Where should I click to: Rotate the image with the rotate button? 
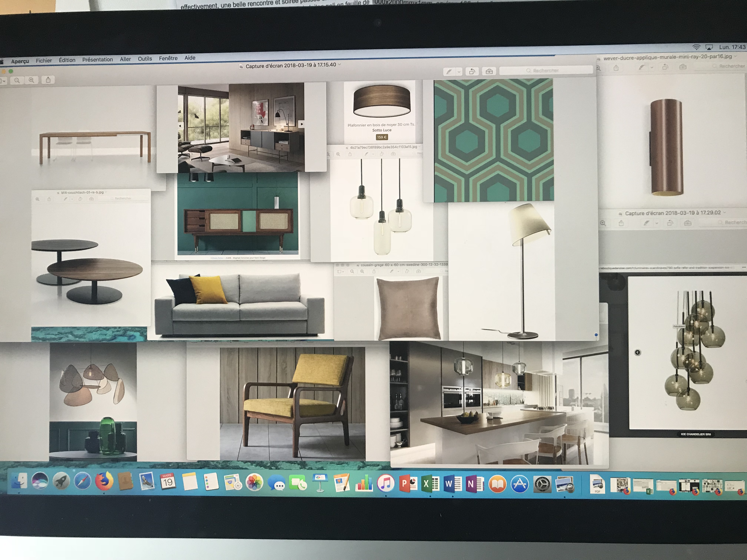click(472, 71)
